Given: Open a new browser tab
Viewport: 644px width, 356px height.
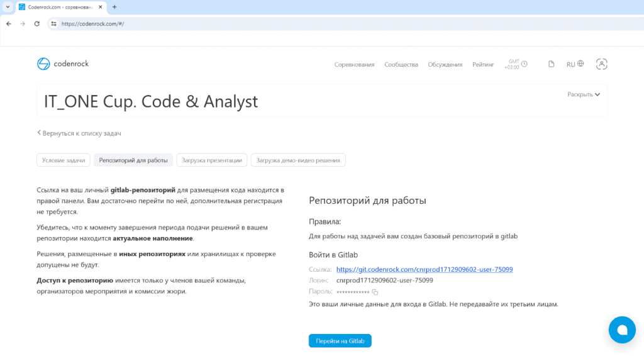Looking at the screenshot, I should [x=114, y=7].
